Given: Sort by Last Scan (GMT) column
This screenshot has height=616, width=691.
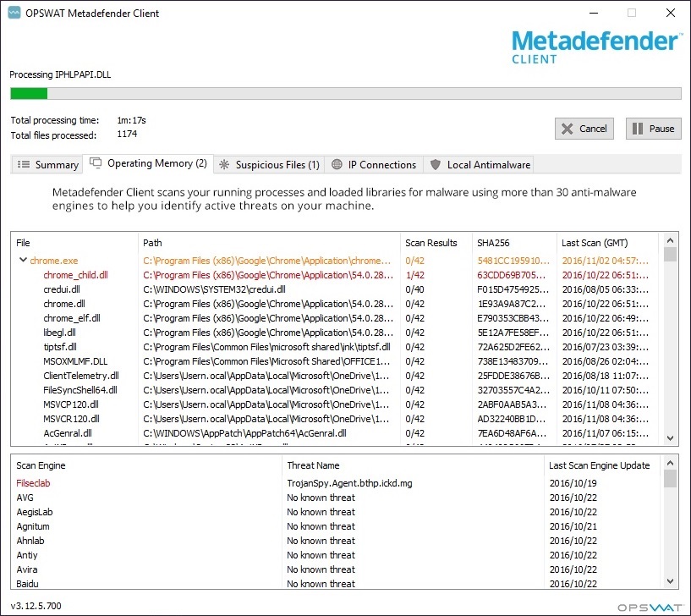Looking at the screenshot, I should tap(607, 243).
